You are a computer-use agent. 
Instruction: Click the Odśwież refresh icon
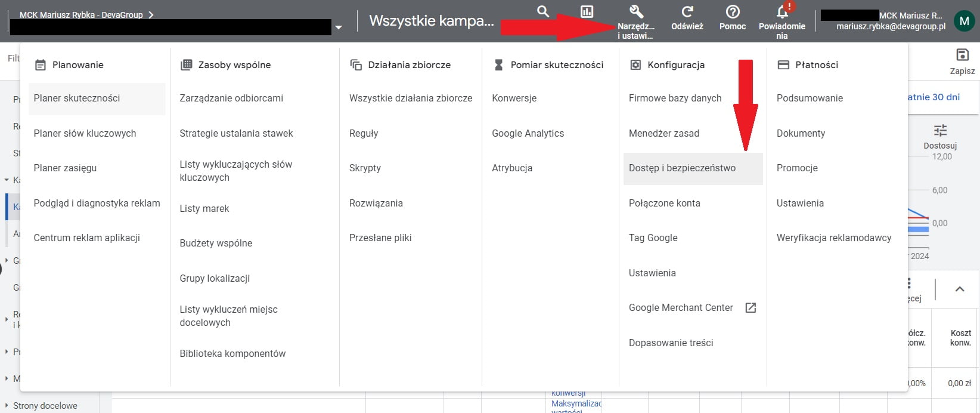(687, 12)
